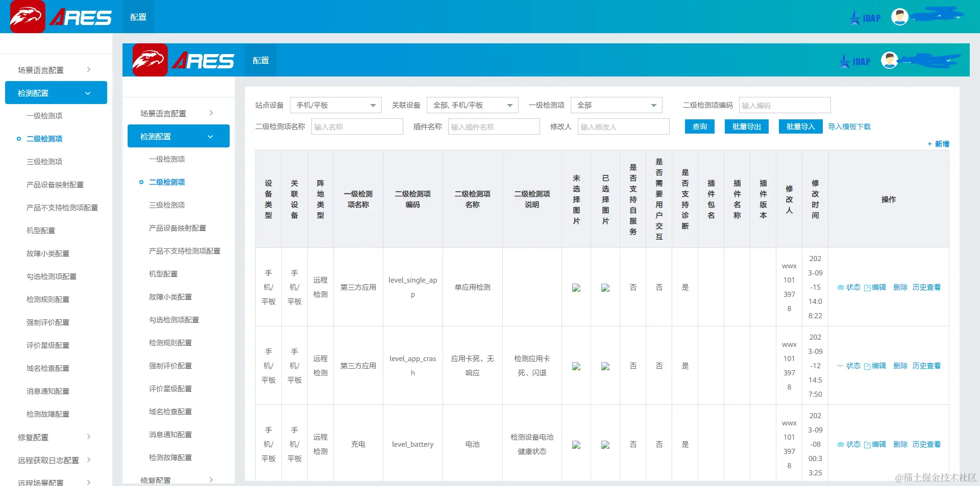Open the selected image in the level_single_app row
Image resolution: width=980 pixels, height=486 pixels.
pyautogui.click(x=605, y=288)
